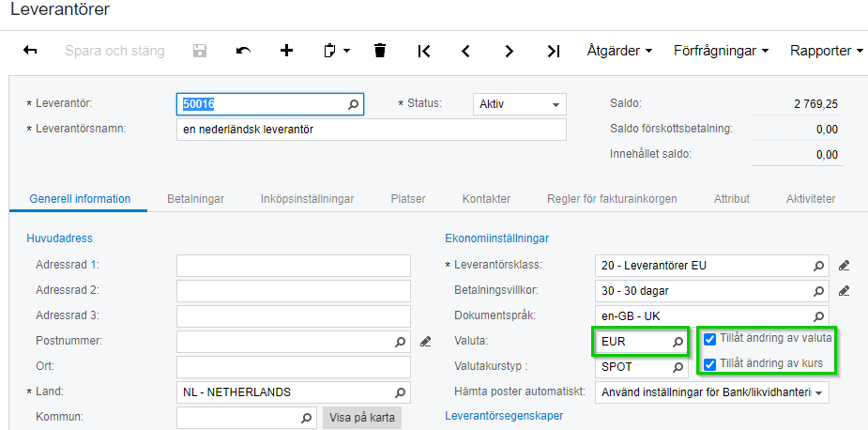Click Spara och stäng button
Image resolution: width=868 pixels, height=430 pixels.
(x=114, y=51)
